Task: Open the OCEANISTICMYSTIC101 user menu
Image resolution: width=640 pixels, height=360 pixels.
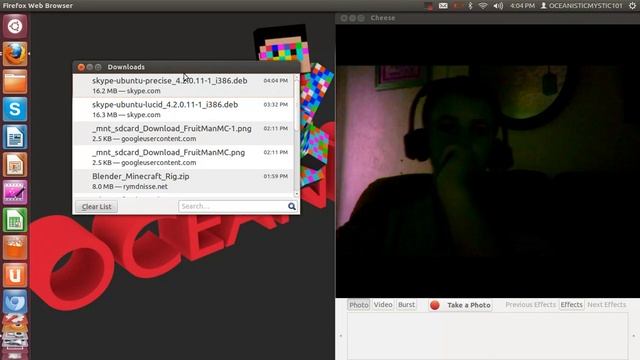Action: pyautogui.click(x=582, y=6)
